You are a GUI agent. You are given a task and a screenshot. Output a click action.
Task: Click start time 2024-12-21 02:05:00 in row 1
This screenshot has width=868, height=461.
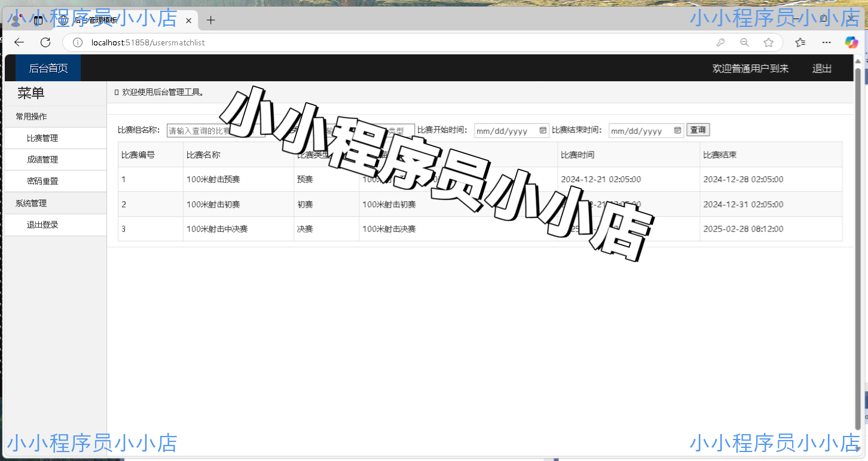click(629, 179)
